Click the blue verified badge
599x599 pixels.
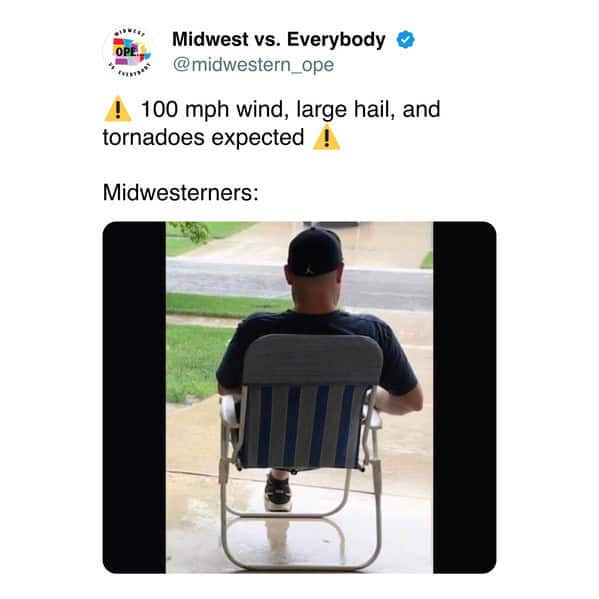(x=405, y=40)
